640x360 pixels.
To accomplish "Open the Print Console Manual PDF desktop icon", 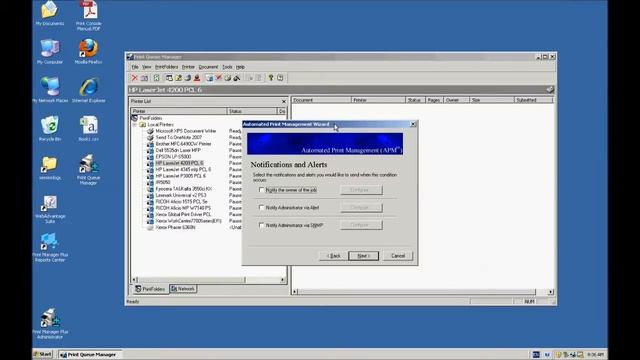I will [89, 16].
